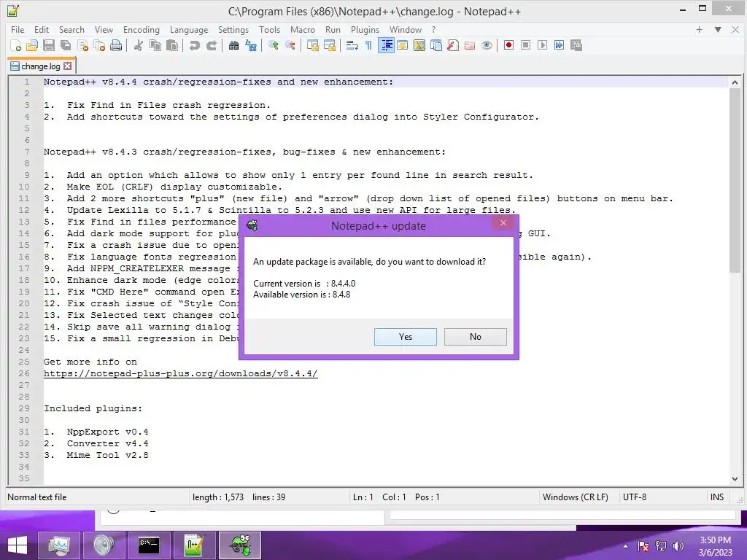The image size is (747, 560).
Task: Show the Function List panel
Action: [x=453, y=45]
